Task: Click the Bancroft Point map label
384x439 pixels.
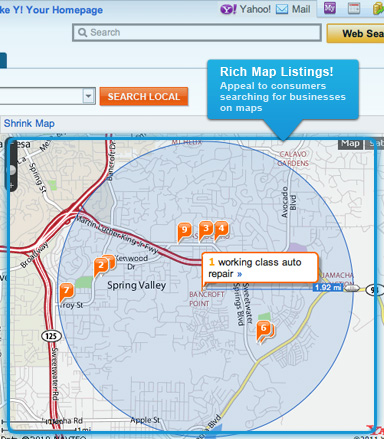Action: coord(207,299)
